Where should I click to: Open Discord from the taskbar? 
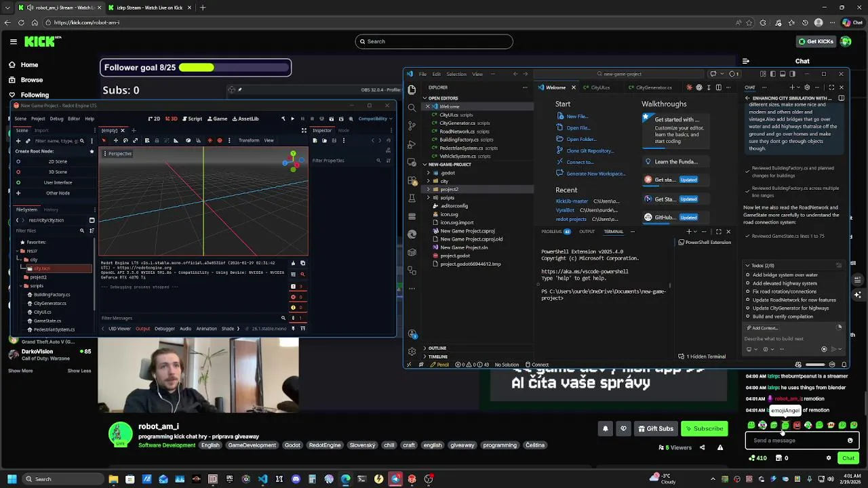(x=296, y=479)
